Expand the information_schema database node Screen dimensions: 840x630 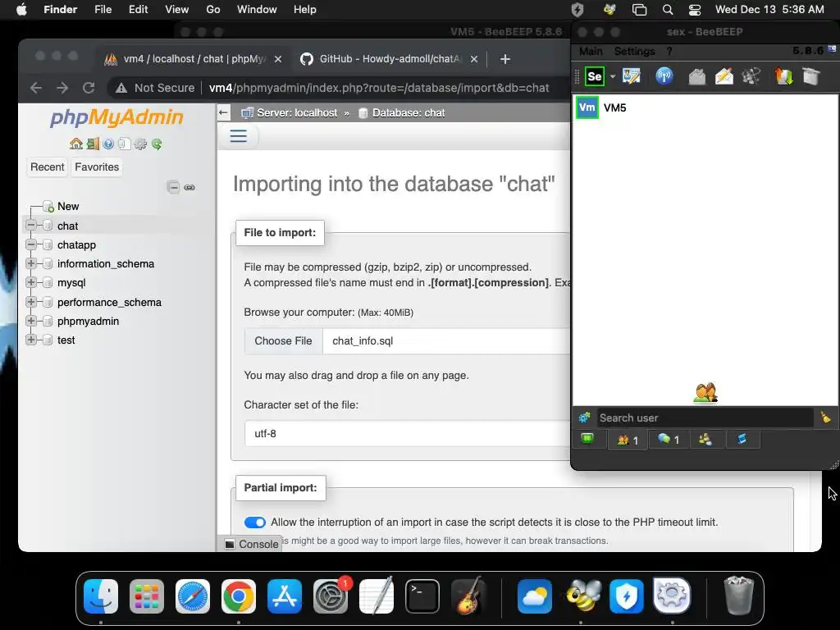[31, 263]
